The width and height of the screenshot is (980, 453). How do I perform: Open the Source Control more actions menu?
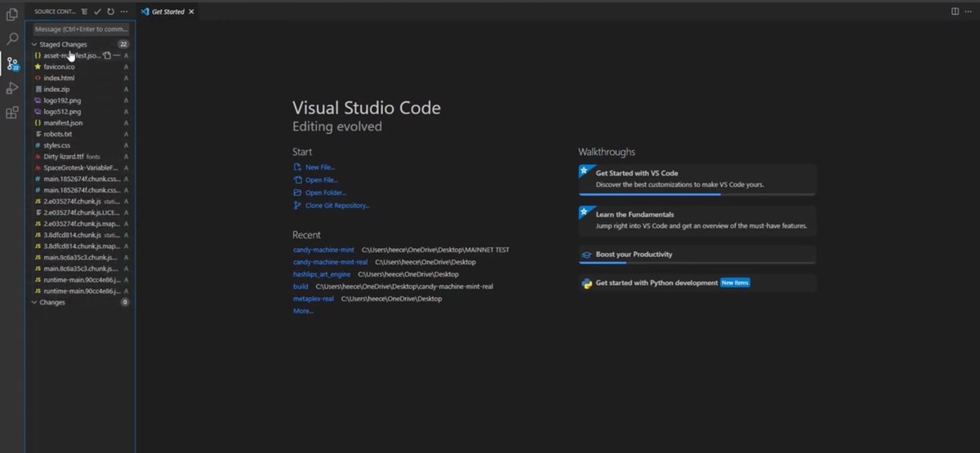123,12
